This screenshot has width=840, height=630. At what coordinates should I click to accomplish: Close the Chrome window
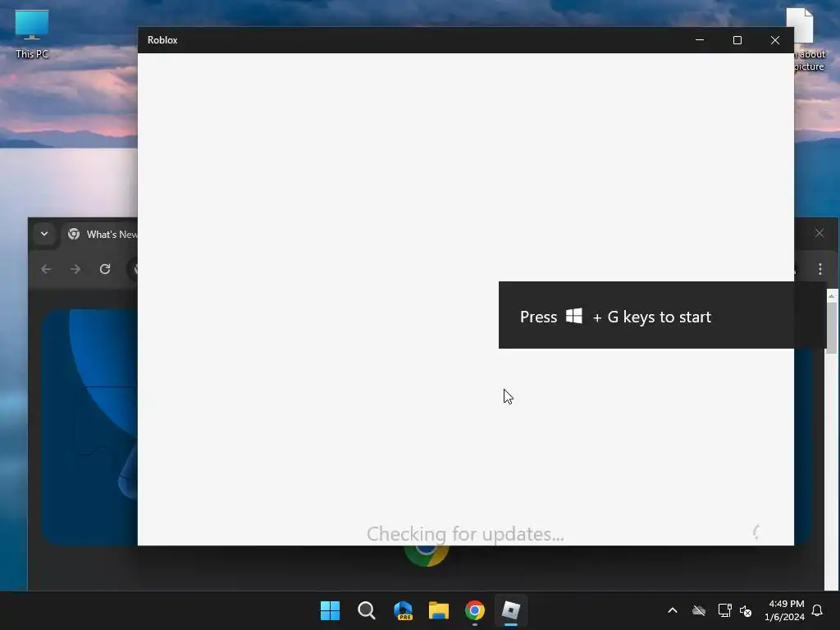pyautogui.click(x=819, y=233)
